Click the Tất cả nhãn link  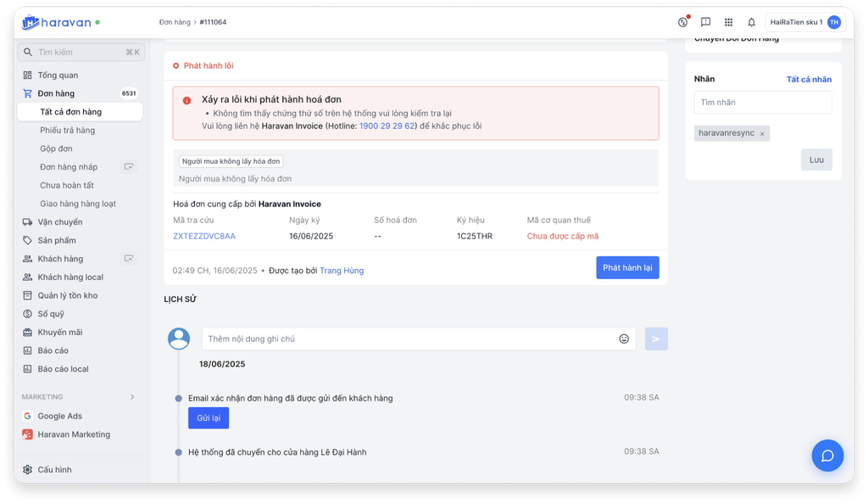pyautogui.click(x=809, y=80)
